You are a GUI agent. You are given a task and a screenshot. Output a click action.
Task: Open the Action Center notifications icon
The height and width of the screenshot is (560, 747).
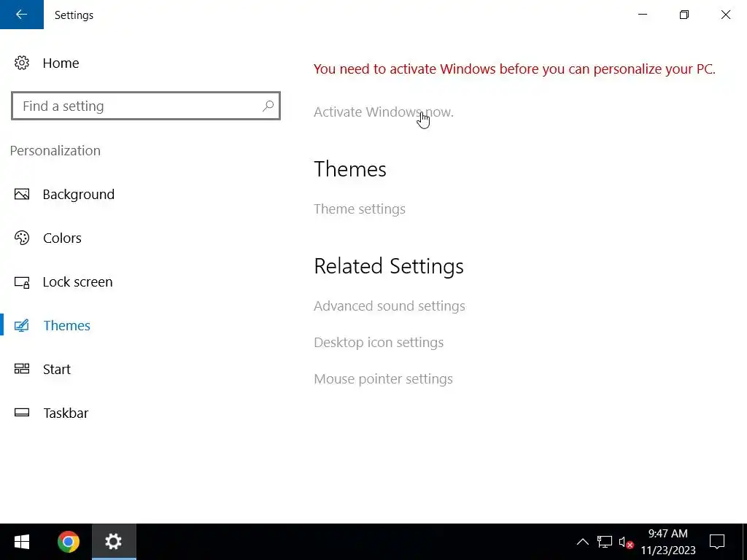(717, 542)
